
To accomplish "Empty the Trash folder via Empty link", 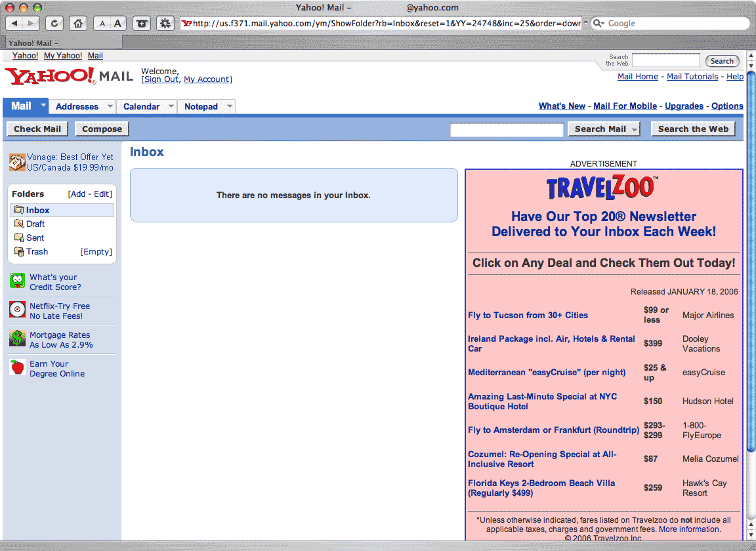I will click(96, 252).
